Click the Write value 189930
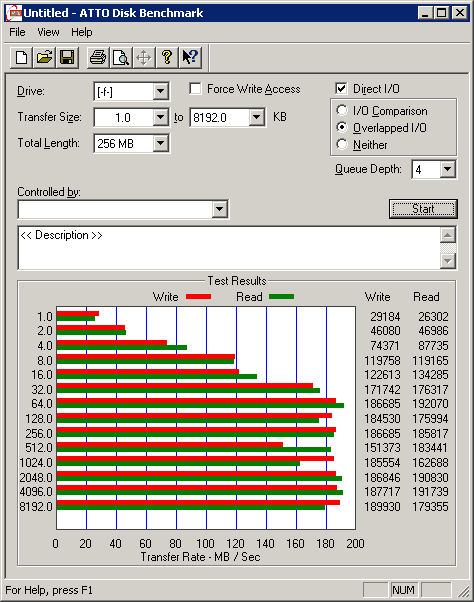 (x=382, y=506)
